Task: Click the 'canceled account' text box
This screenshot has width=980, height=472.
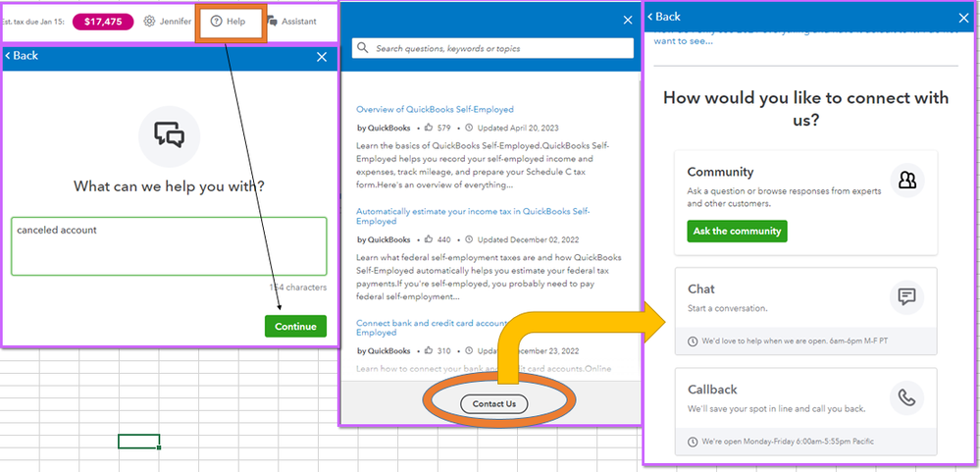Action: [x=169, y=246]
